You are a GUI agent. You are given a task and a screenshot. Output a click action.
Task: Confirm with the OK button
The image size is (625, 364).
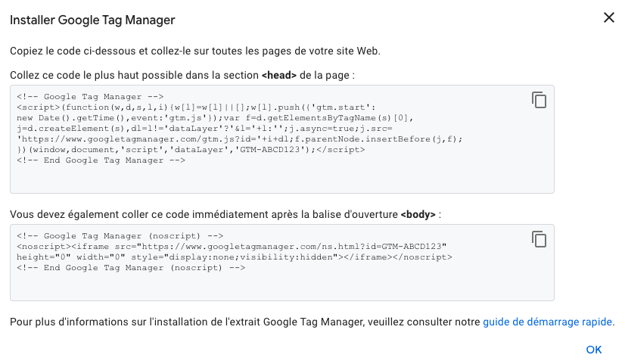click(593, 350)
